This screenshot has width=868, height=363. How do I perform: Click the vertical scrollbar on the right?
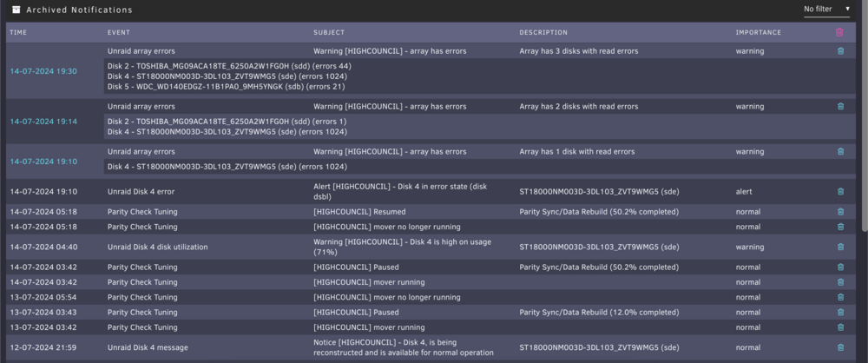click(x=865, y=115)
